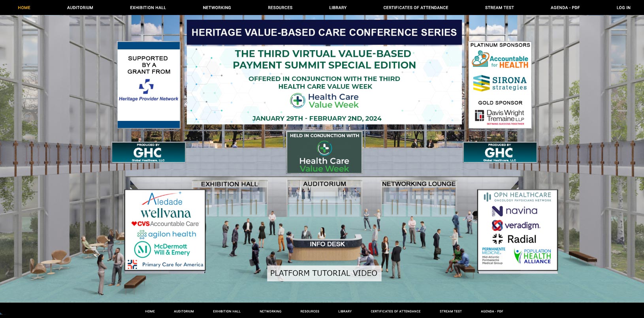The image size is (644, 318).
Task: Click the Gold Sponsor heading
Action: pos(500,103)
